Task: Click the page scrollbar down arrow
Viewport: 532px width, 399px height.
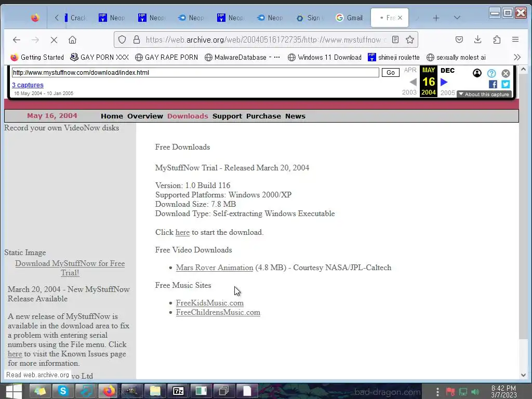Action: click(x=524, y=375)
